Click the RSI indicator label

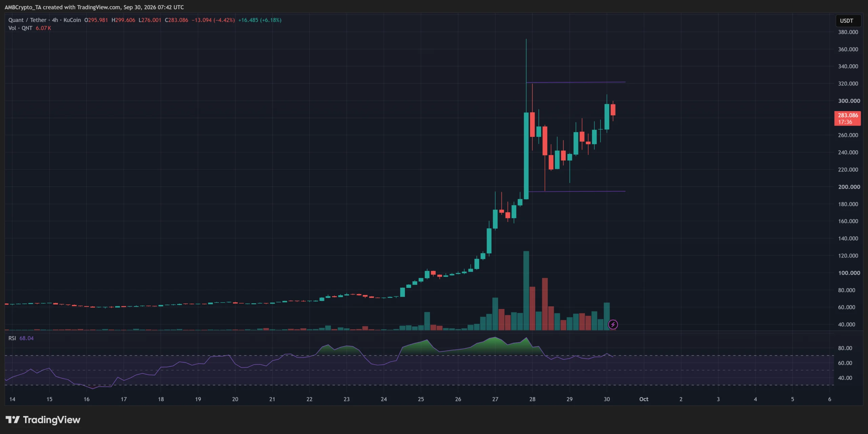[x=12, y=338]
